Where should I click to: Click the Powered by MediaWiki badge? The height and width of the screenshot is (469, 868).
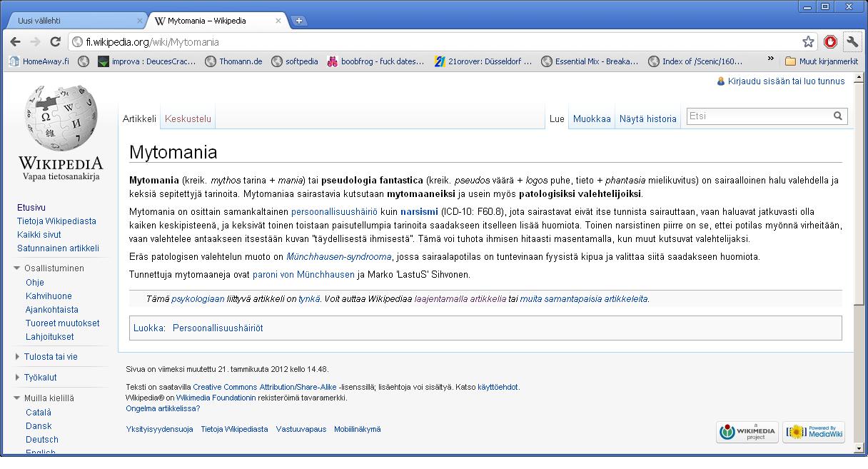(814, 432)
